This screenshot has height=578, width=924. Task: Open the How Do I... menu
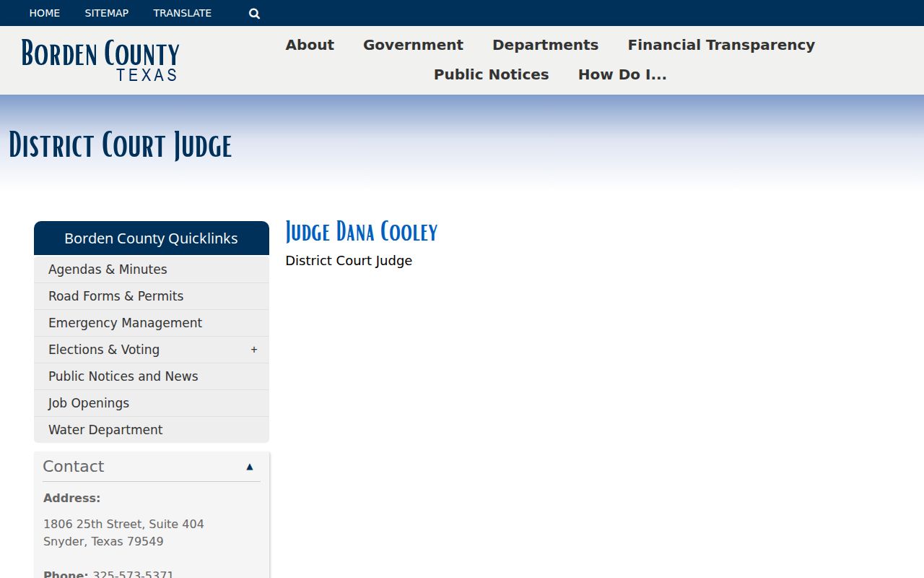pos(622,74)
